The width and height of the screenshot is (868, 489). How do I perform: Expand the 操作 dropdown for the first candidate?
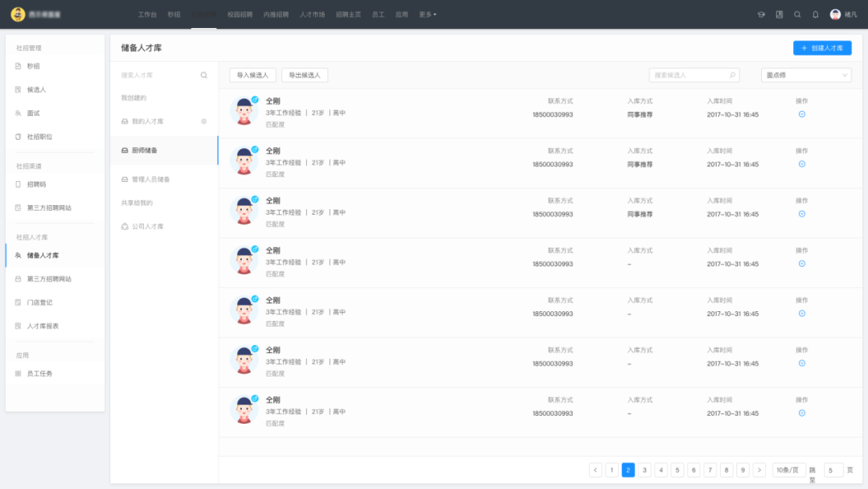pos(801,114)
